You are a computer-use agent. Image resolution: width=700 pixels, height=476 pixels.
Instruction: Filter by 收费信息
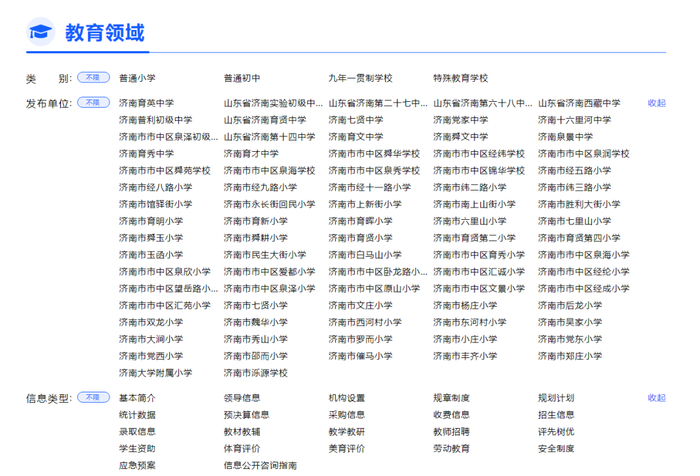point(451,415)
